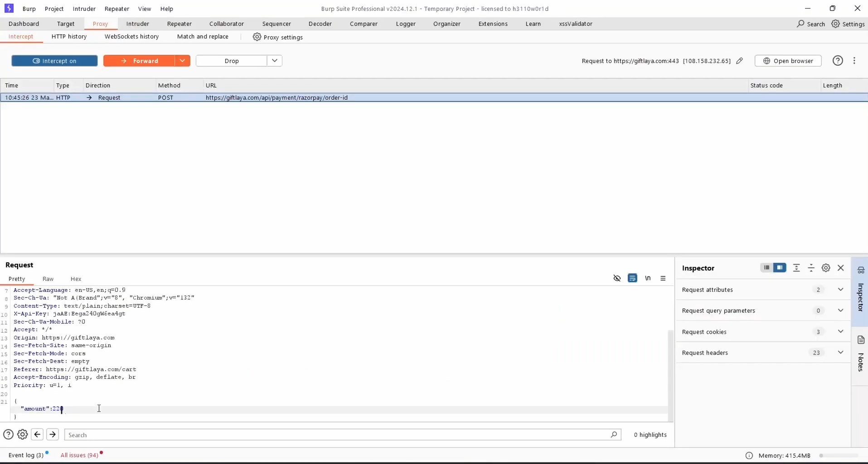Open Inspector settings gear
This screenshot has height=464, width=868.
coord(826,268)
